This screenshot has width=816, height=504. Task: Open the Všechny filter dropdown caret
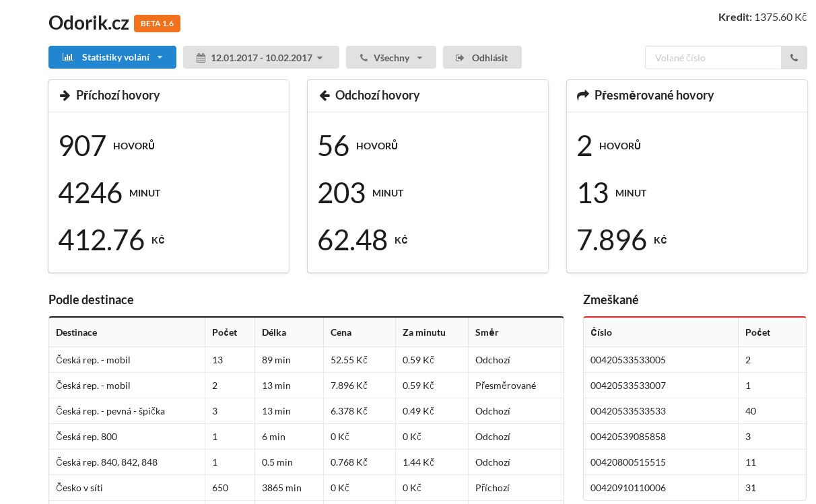[x=419, y=58]
